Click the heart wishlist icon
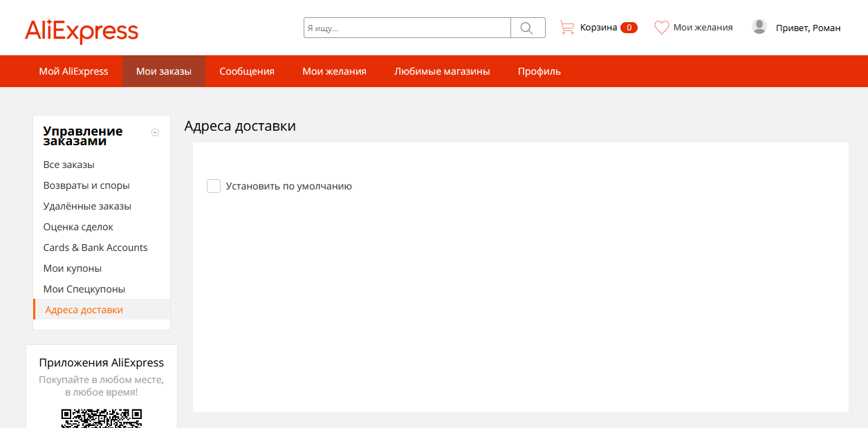868x428 pixels. (x=662, y=28)
